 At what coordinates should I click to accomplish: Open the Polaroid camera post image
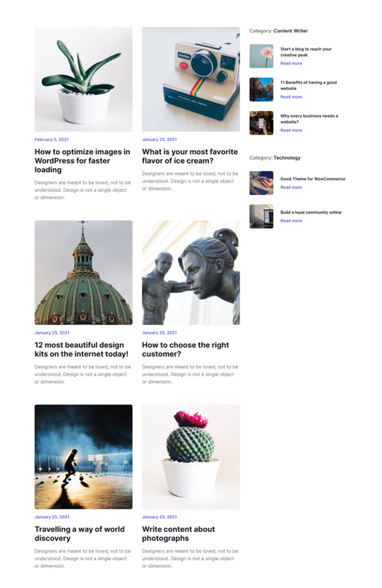(x=191, y=79)
